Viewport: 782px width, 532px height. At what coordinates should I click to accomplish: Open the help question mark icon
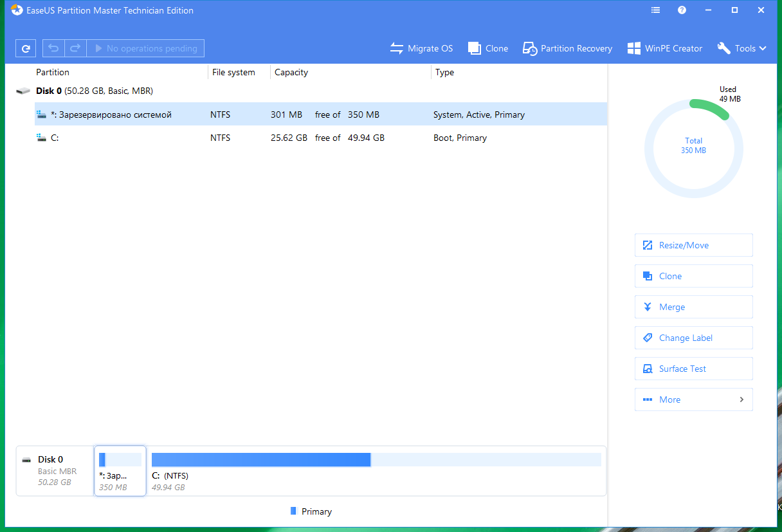[x=682, y=10]
